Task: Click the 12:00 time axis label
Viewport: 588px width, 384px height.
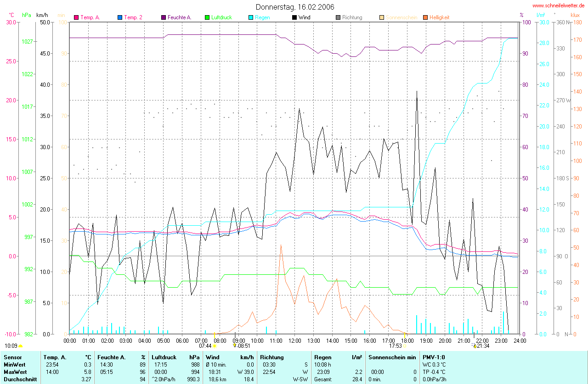Action: (295, 340)
